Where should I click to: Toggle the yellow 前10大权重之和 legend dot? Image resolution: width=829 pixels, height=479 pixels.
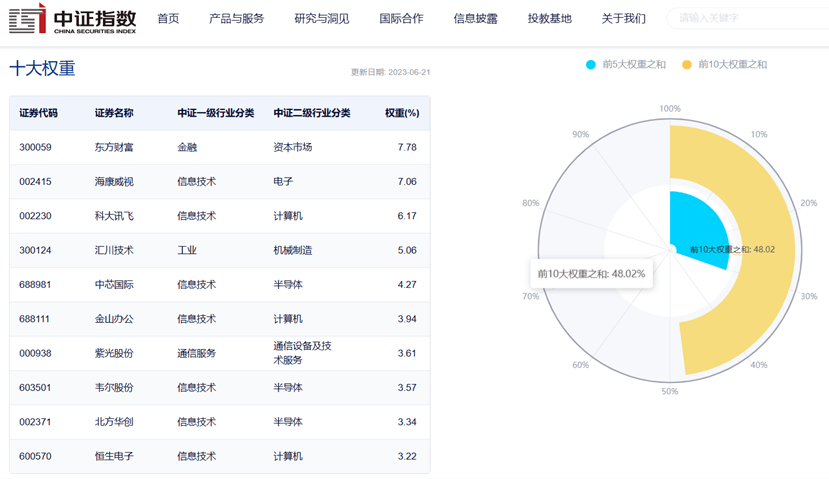686,65
